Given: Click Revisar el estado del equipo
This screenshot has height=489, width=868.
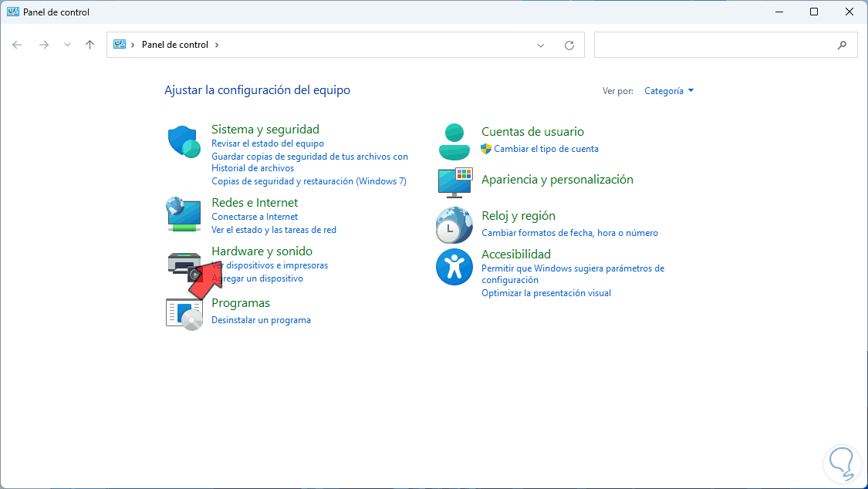Looking at the screenshot, I should click(x=268, y=143).
